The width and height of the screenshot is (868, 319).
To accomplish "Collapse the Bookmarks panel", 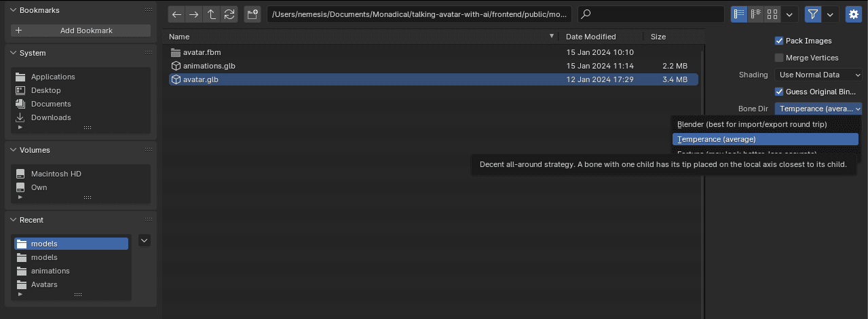I will tap(13, 10).
